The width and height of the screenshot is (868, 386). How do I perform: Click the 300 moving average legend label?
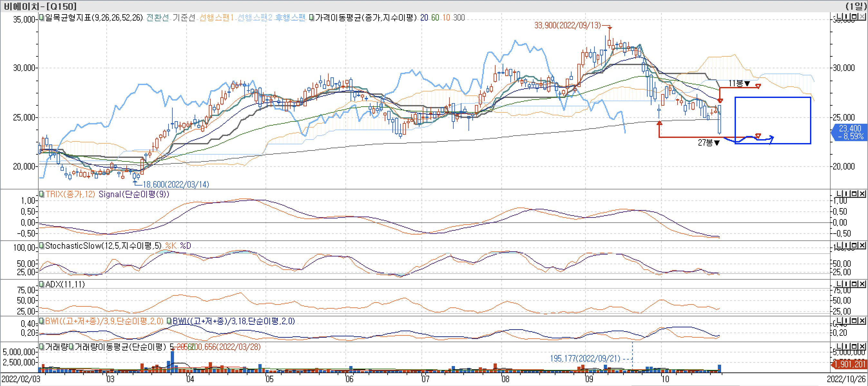tap(458, 17)
